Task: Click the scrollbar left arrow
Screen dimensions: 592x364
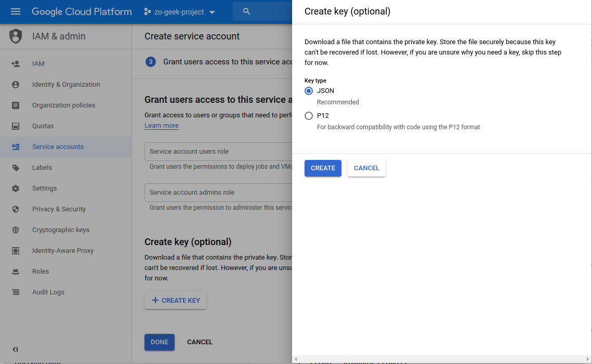Action: 296,359
